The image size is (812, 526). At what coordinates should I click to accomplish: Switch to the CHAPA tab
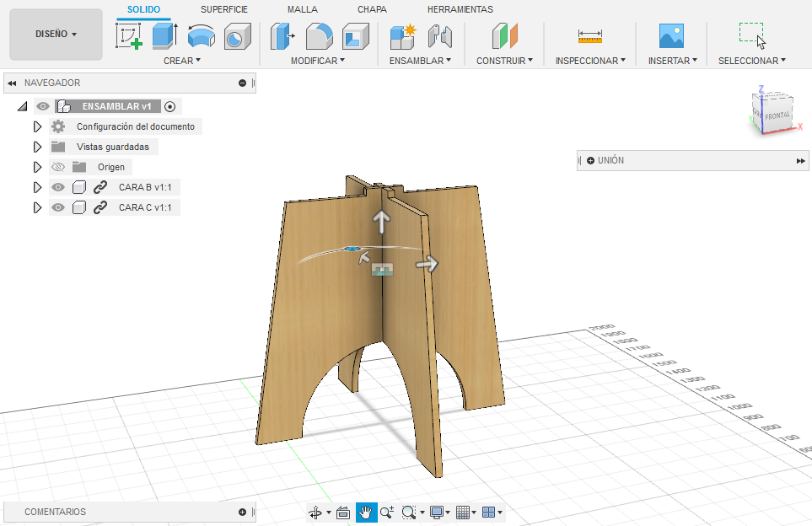372,9
